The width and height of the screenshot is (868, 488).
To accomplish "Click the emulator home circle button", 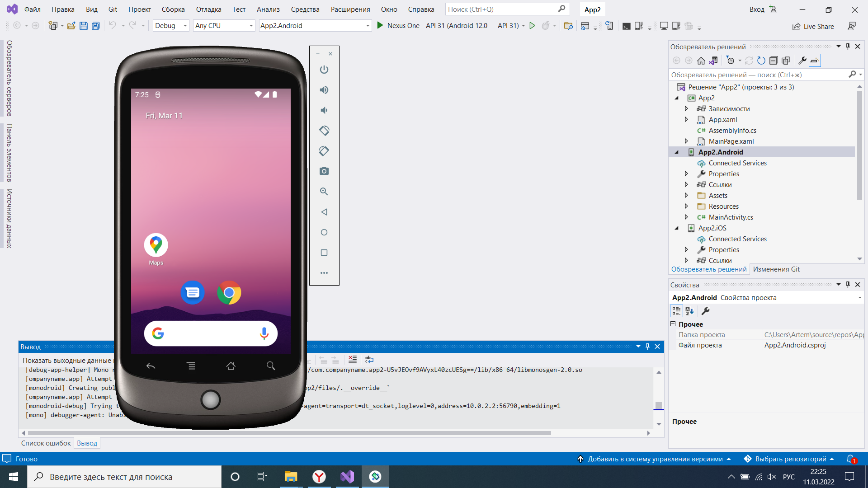I will 324,232.
